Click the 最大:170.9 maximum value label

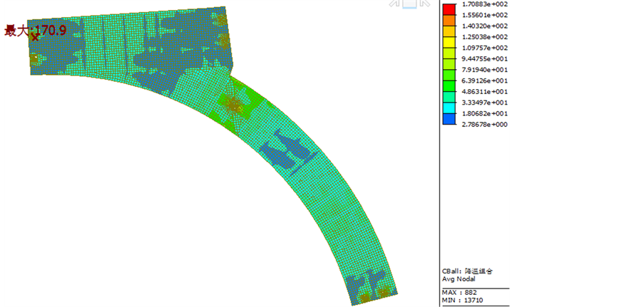[35, 30]
